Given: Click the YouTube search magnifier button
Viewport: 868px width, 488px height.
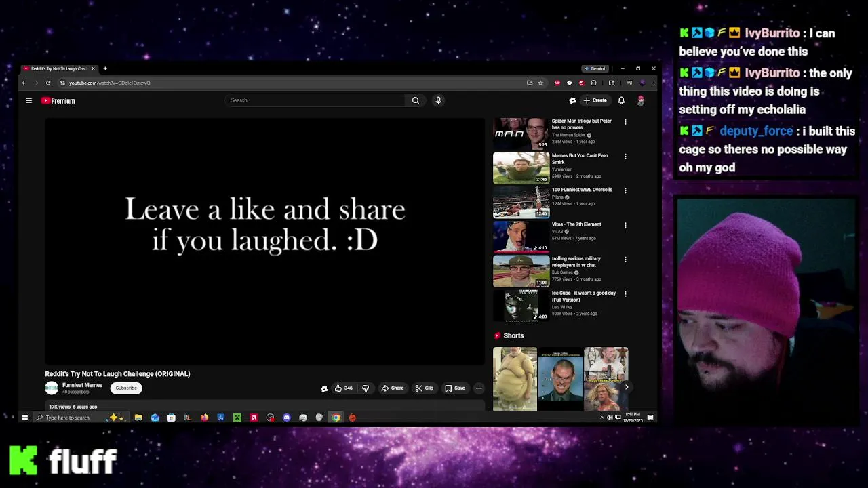Looking at the screenshot, I should (x=416, y=100).
